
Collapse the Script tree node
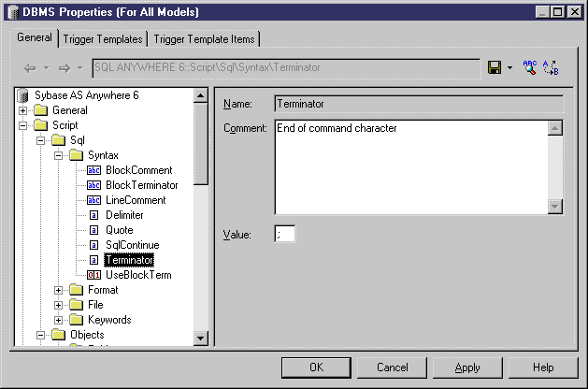[x=22, y=125]
